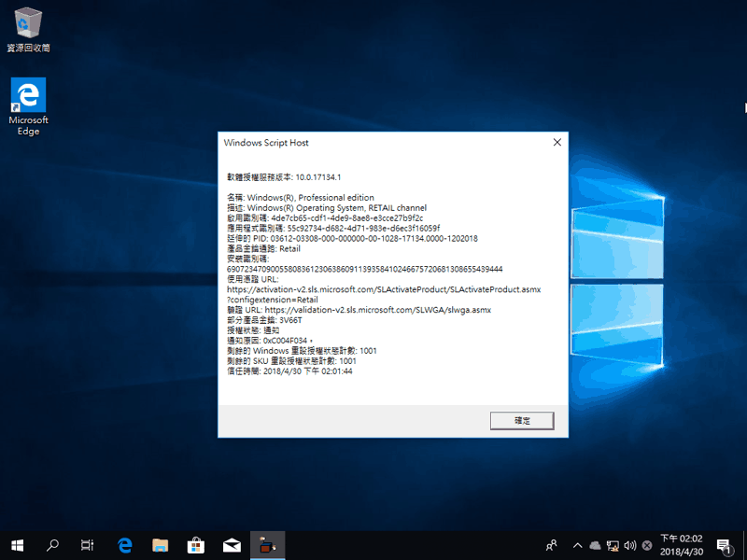This screenshot has width=747, height=560.
Task: Click the validation-v2.sls.microsoft.com URL line
Action: [359, 310]
